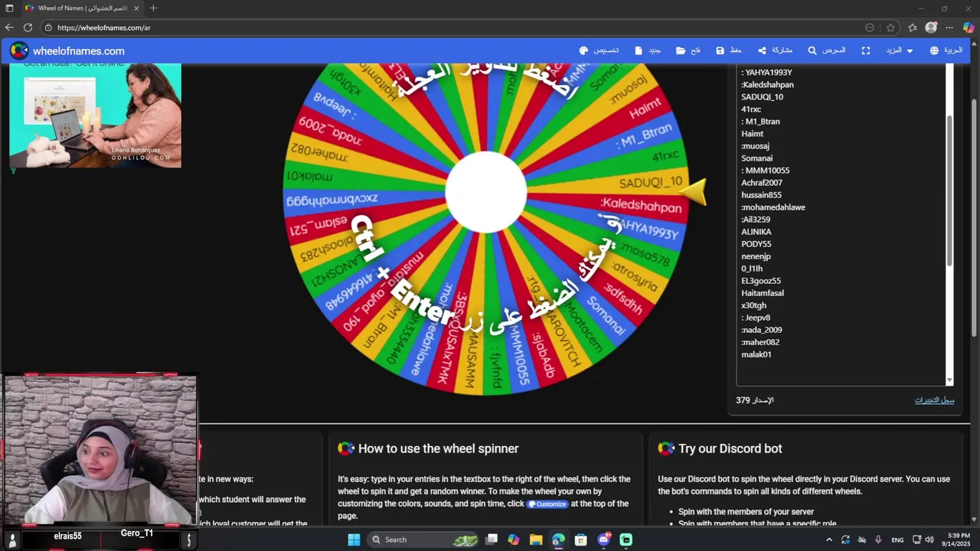Switch to Microsoft Edge on taskbar

[558, 540]
